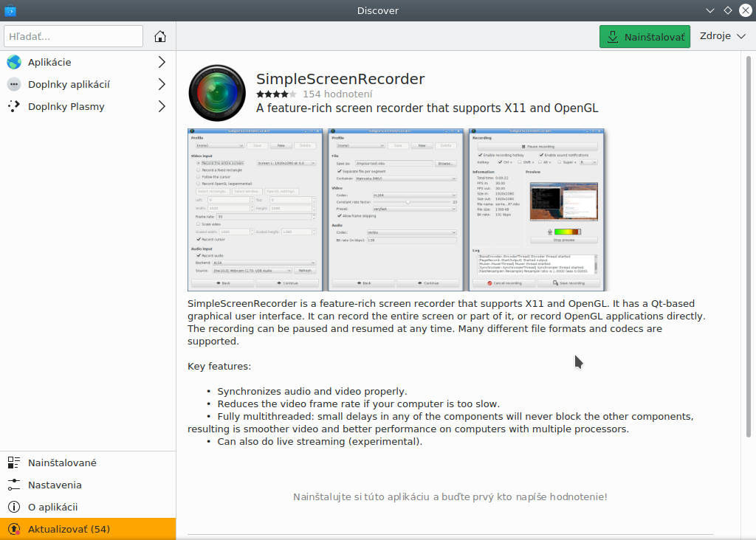Expand the Aplikácie category chevron
This screenshot has height=540, width=756.
coord(162,62)
